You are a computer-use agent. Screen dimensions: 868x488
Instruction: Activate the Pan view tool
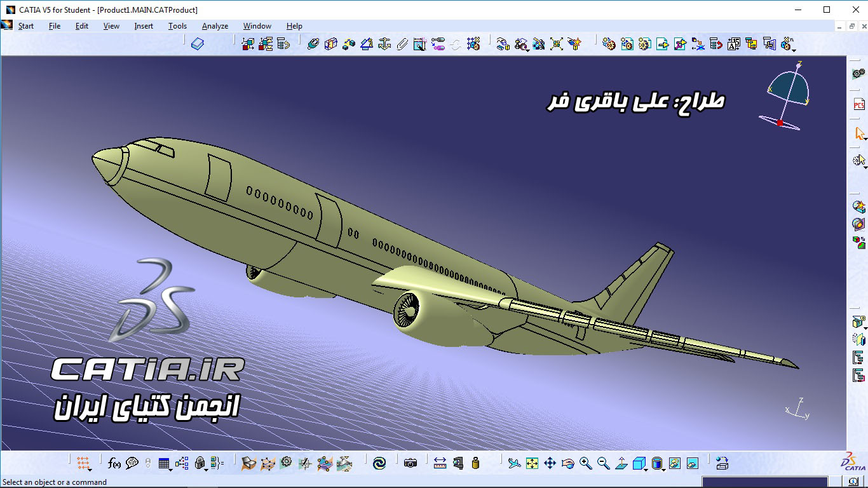pos(550,463)
